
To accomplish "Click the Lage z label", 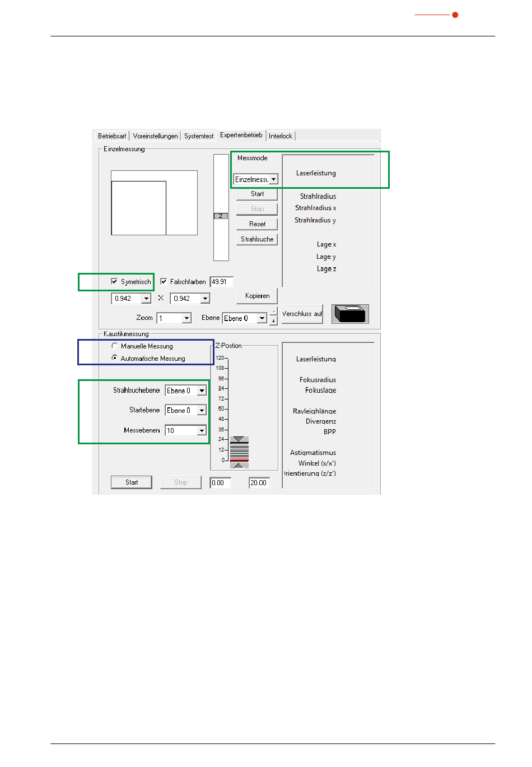I will [x=326, y=269].
